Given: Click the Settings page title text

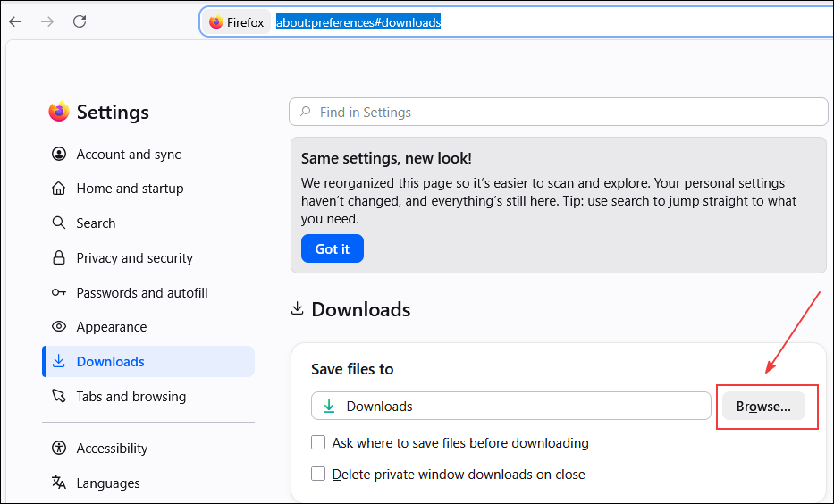Looking at the screenshot, I should pyautogui.click(x=113, y=112).
